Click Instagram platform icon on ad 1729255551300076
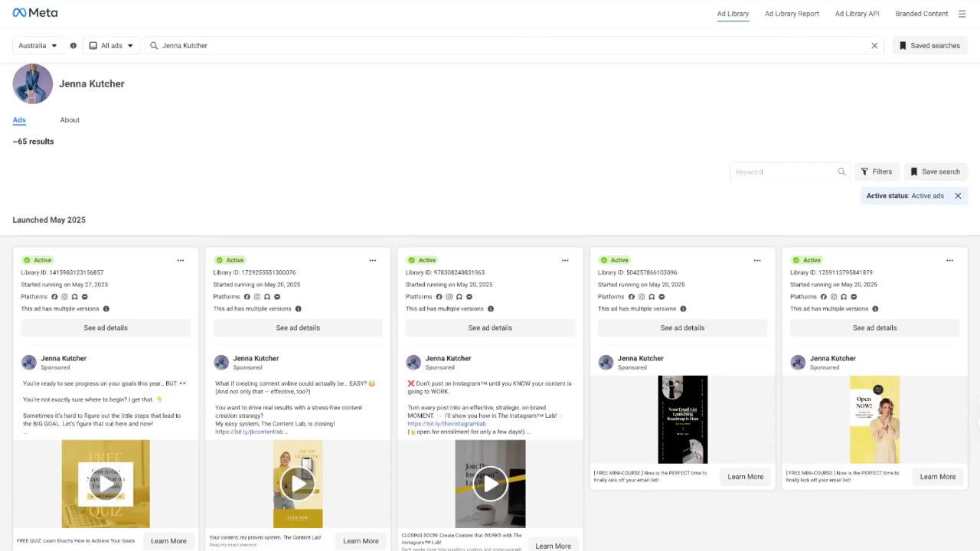The height and width of the screenshot is (551, 980). pyautogui.click(x=257, y=297)
